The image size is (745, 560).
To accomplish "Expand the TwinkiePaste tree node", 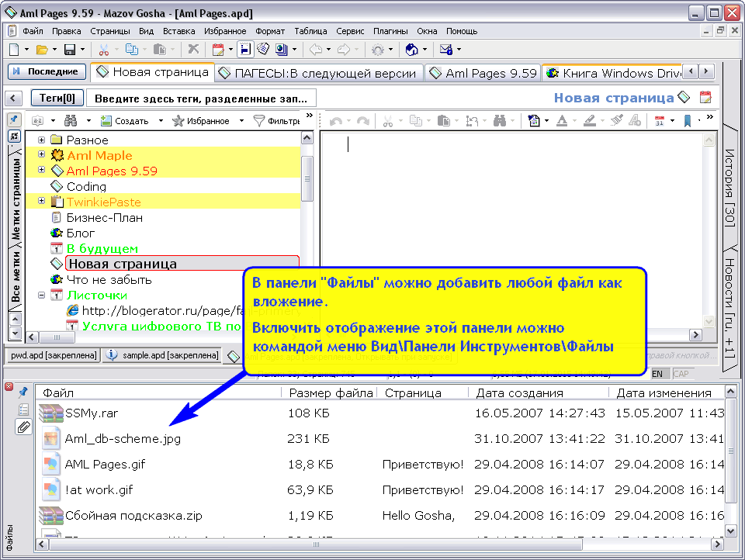I will click(x=41, y=201).
